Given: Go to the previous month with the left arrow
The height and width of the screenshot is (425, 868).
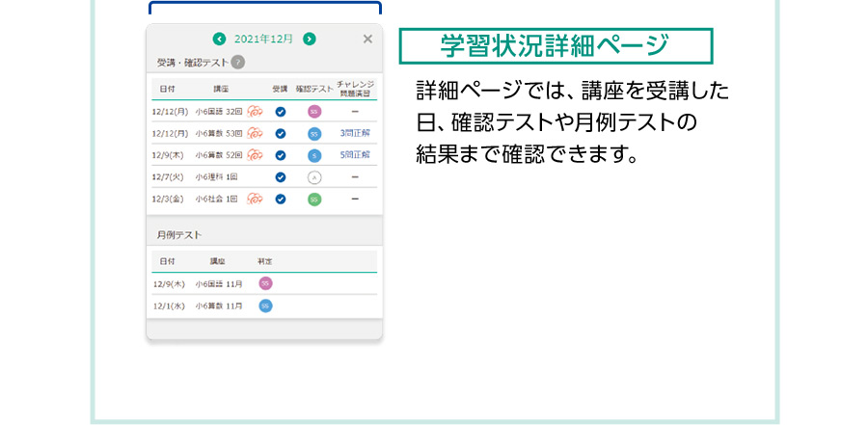Looking at the screenshot, I should [x=219, y=39].
